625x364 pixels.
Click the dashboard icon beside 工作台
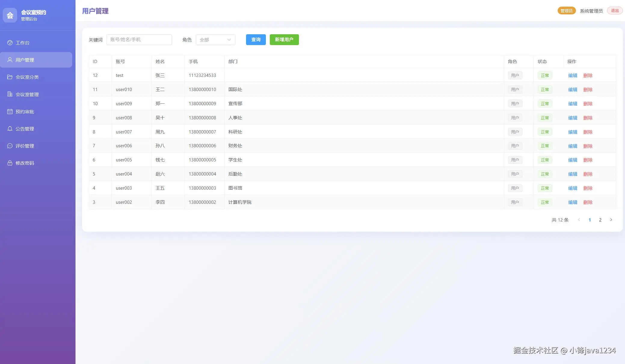tap(10, 43)
